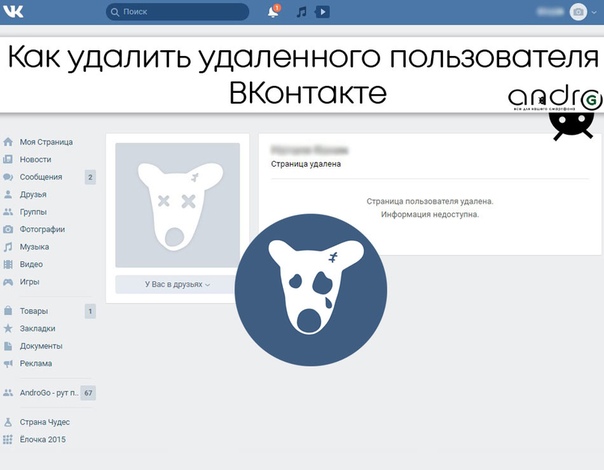The image size is (604, 470).
Task: Click the profile camera avatar in header
Action: pos(578,12)
